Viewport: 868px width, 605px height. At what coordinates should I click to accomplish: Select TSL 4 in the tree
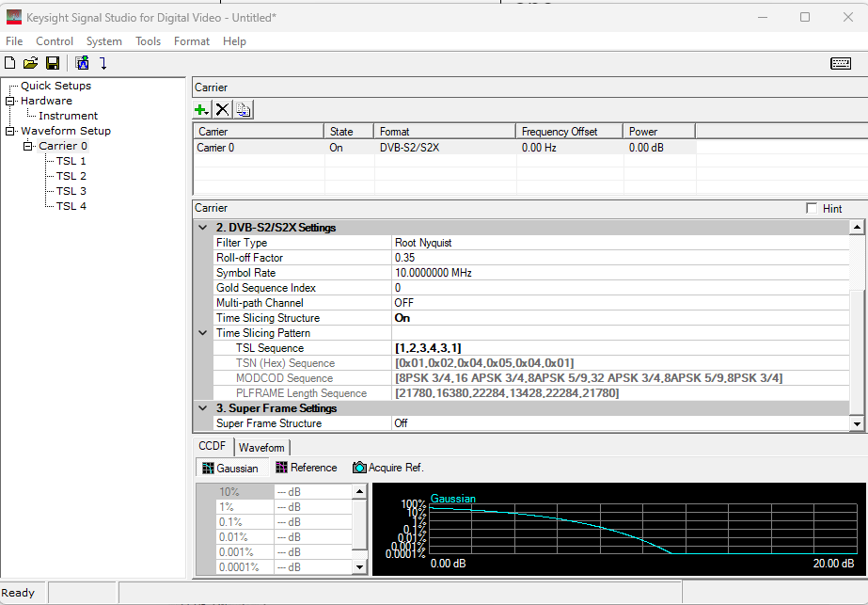pos(71,206)
